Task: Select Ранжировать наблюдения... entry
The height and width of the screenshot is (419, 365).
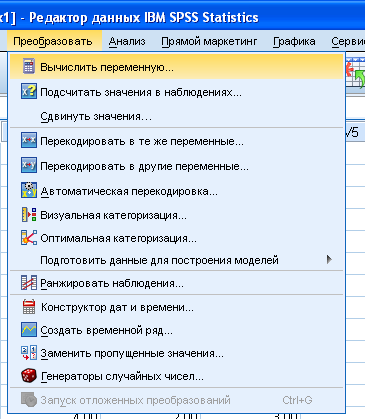Action: [176, 283]
